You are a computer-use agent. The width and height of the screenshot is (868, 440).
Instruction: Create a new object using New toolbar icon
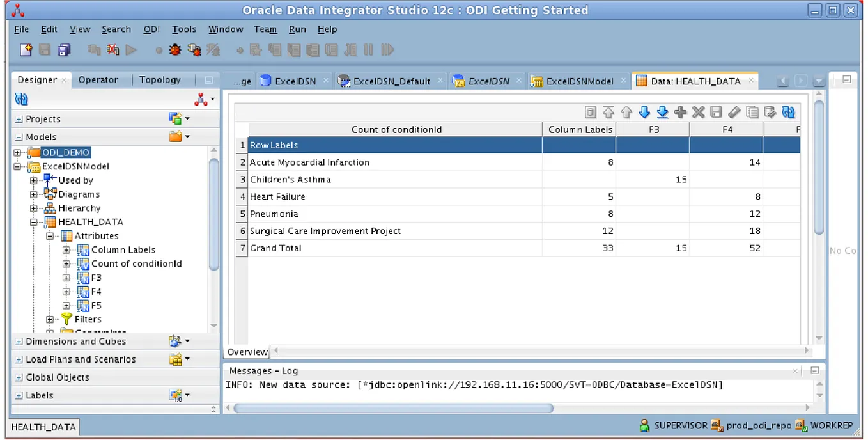pyautogui.click(x=27, y=50)
